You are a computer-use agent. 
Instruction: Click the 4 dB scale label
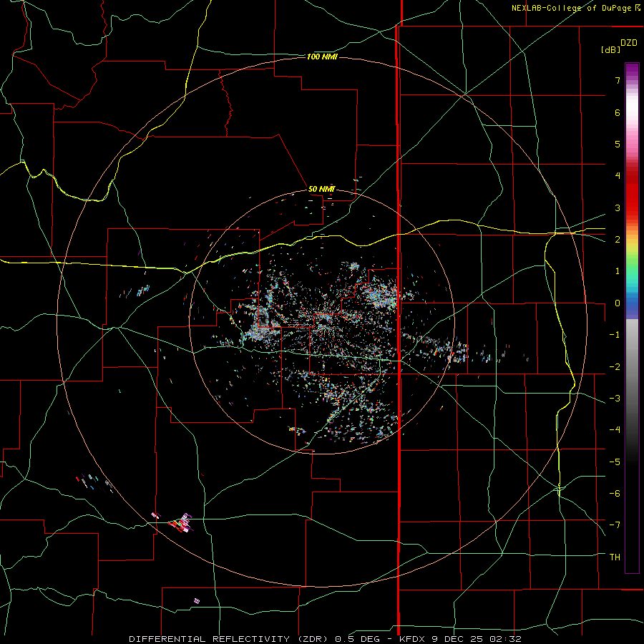(618, 176)
